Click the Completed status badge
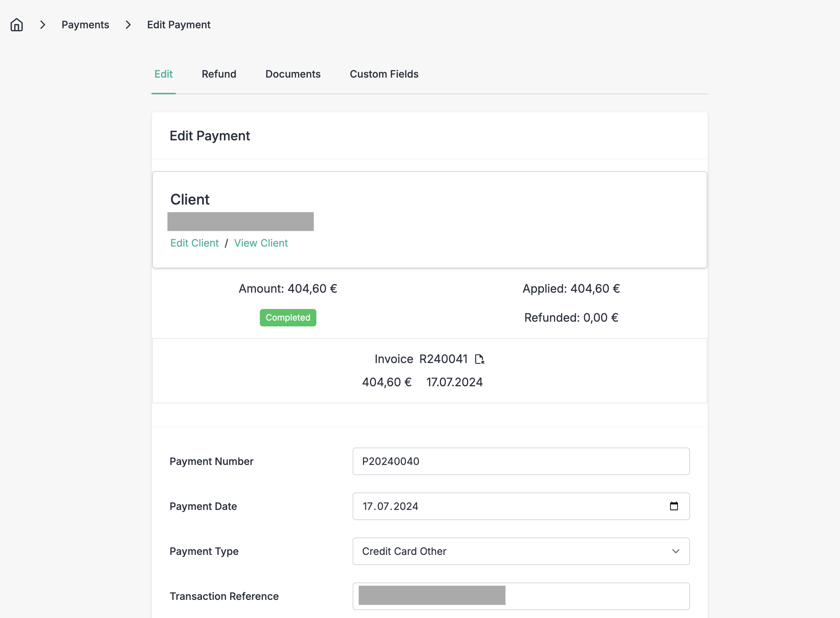 click(x=288, y=318)
